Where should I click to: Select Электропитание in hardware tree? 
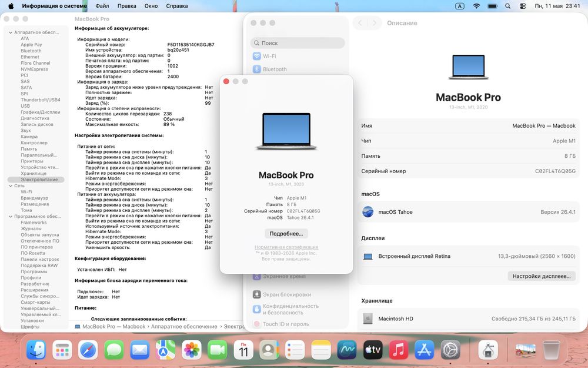[36, 180]
